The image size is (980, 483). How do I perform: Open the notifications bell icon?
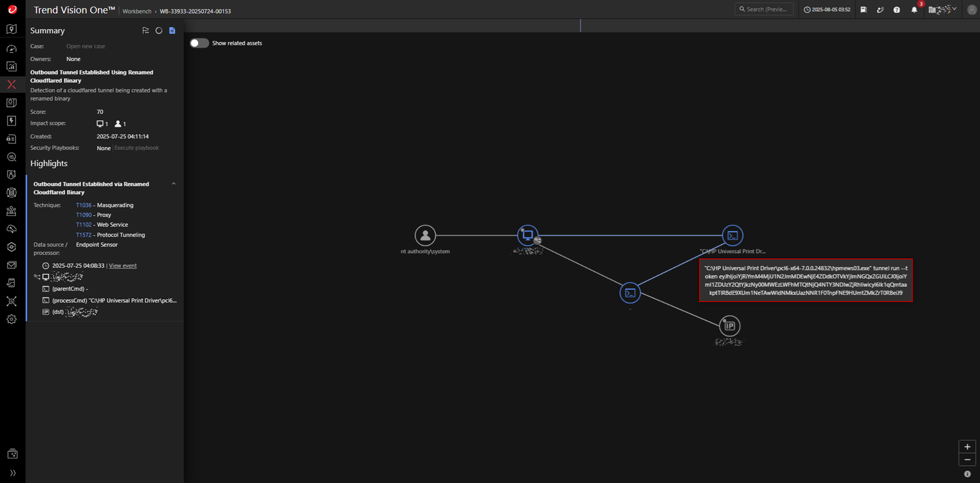pyautogui.click(x=914, y=10)
